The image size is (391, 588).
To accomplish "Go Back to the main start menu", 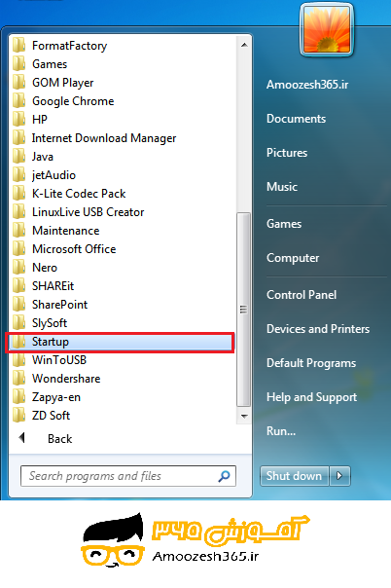I will tap(59, 439).
